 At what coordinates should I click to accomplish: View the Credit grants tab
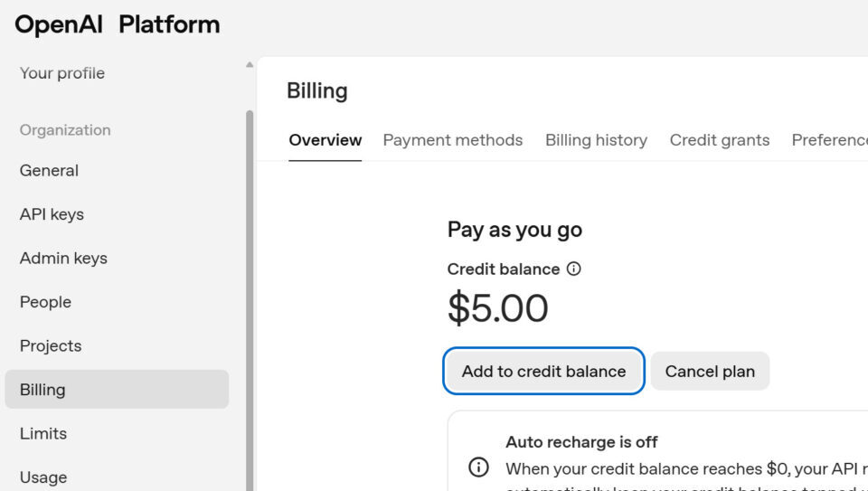719,140
